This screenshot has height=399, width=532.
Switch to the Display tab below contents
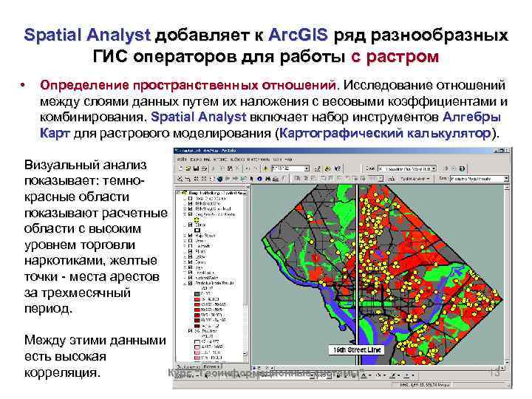(x=188, y=366)
